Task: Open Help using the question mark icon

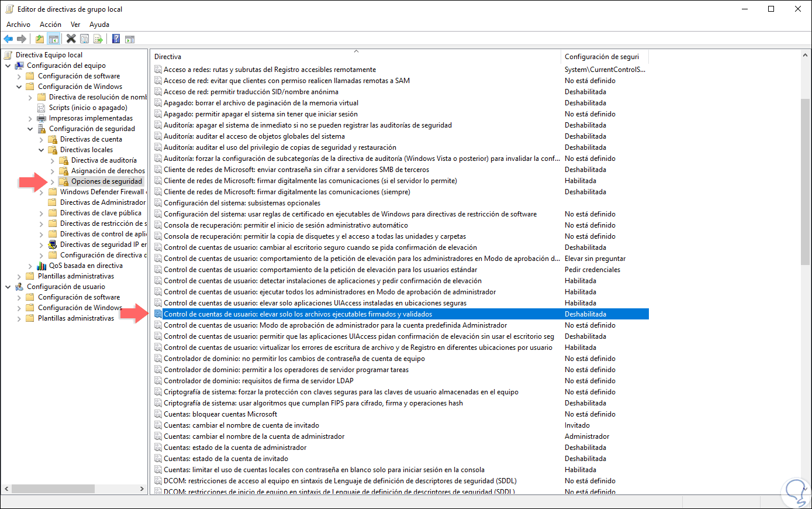Action: pyautogui.click(x=117, y=39)
